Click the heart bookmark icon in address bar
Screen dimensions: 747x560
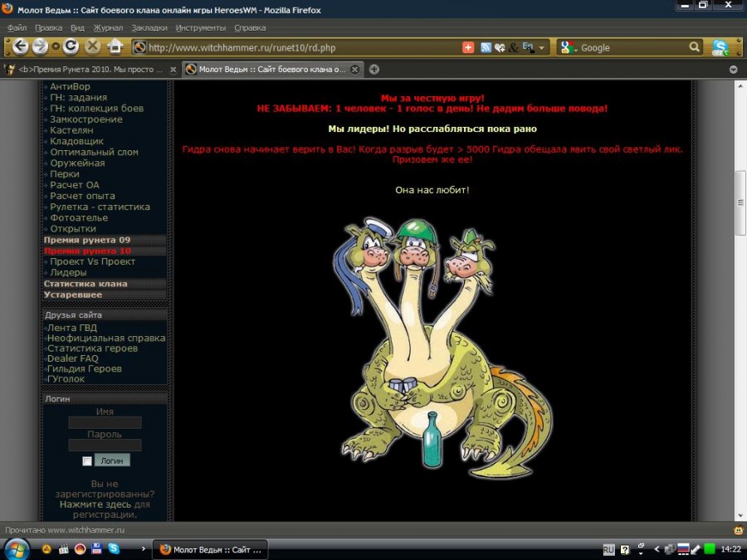(x=500, y=47)
